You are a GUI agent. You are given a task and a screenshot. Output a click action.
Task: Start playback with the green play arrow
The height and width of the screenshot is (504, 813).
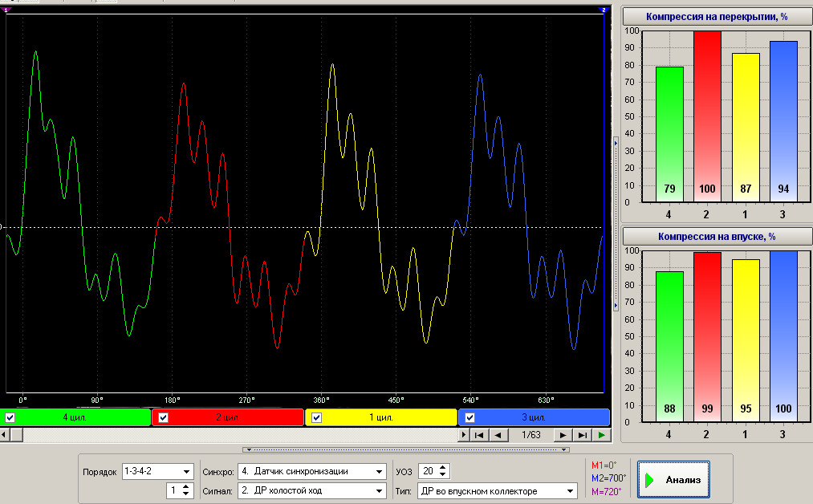[601, 435]
